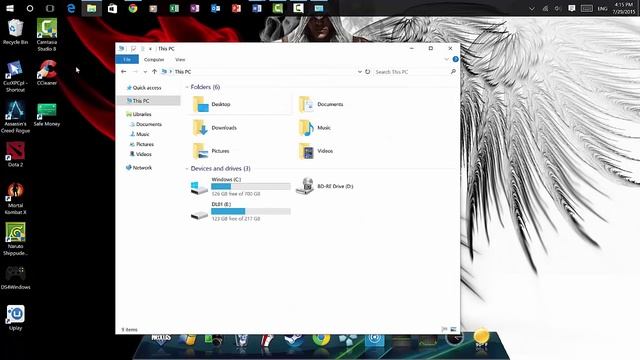Open the clock and date flyout
Image resolution: width=640 pixels, height=360 pixels.
[x=624, y=8]
